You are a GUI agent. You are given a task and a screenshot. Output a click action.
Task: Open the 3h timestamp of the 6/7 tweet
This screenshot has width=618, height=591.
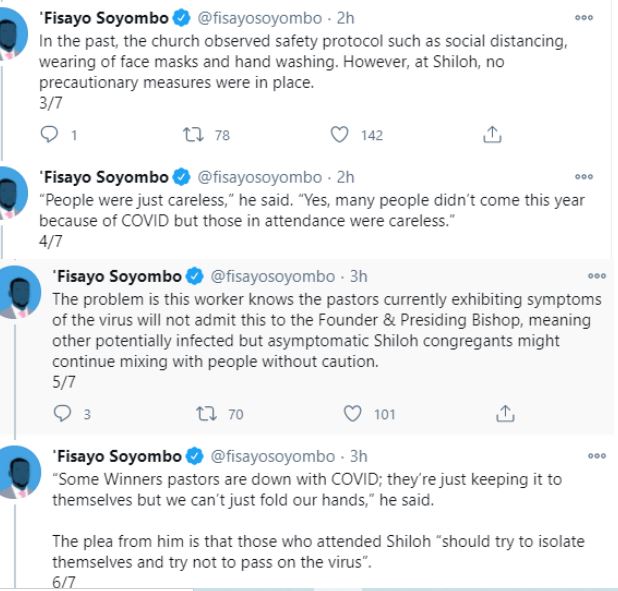[x=358, y=457]
